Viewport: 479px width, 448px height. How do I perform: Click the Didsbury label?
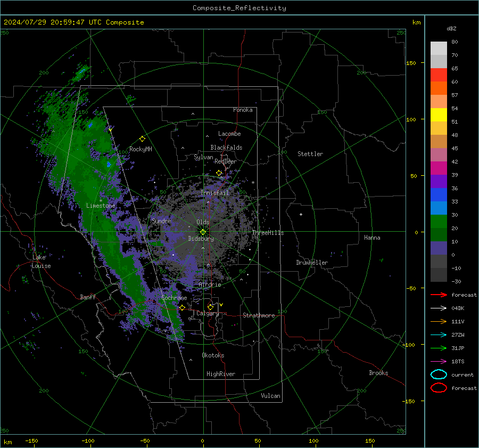pos(201,239)
